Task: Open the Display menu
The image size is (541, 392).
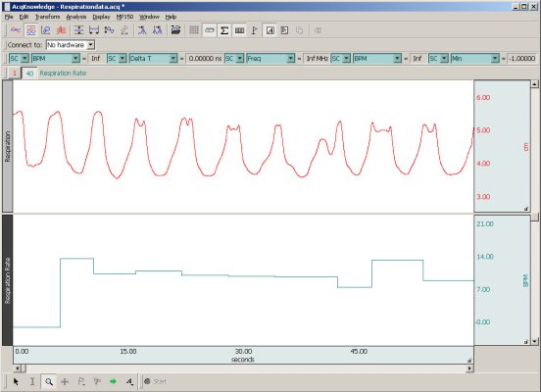Action: point(101,17)
